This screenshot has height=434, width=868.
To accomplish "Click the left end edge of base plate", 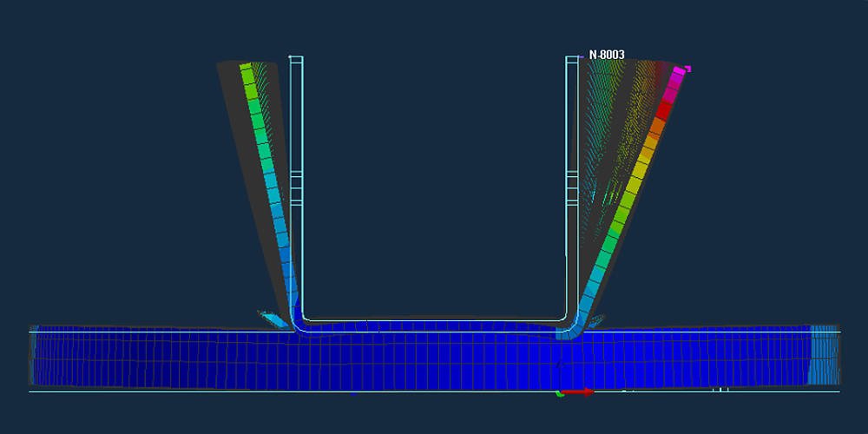I will pos(33,356).
